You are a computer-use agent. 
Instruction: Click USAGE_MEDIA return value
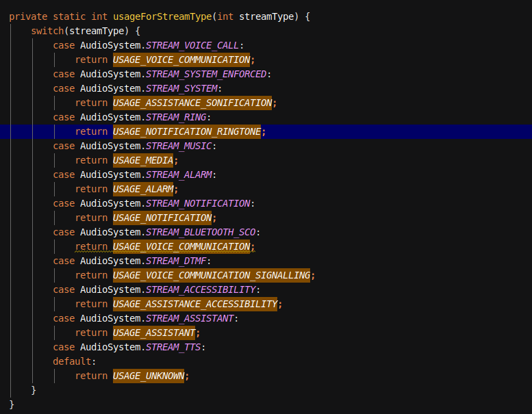143,160
